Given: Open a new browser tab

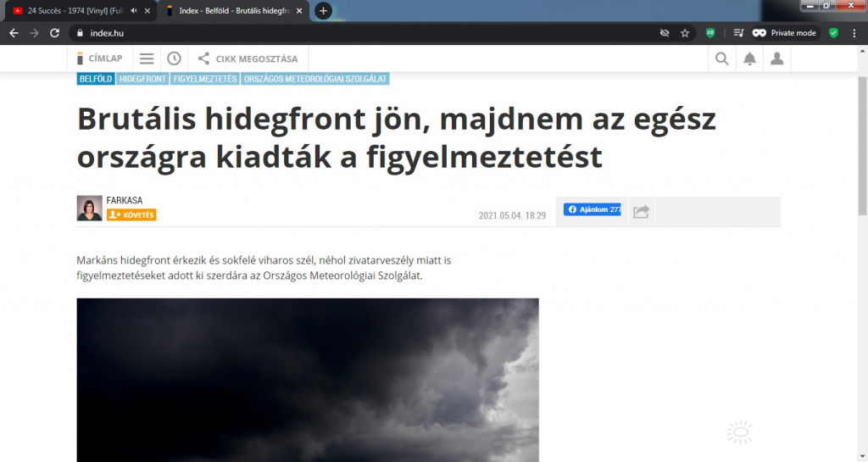Looking at the screenshot, I should click(323, 11).
